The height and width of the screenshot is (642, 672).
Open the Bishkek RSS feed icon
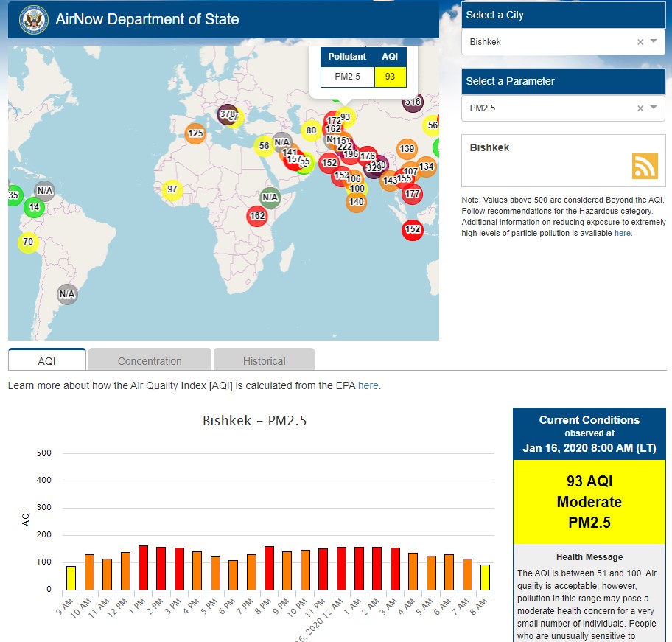point(644,166)
